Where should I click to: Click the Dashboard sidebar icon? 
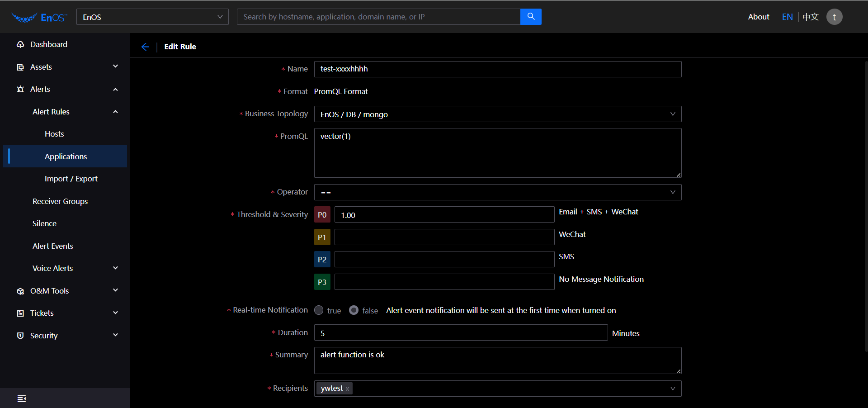20,44
